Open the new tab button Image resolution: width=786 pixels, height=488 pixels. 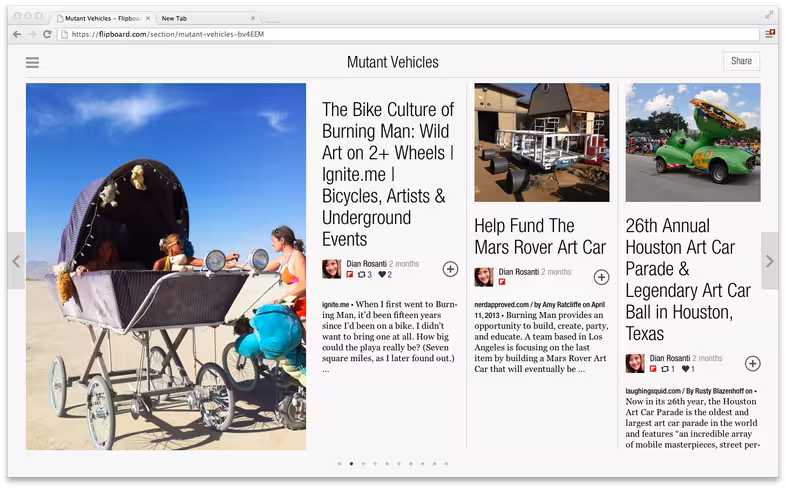pyautogui.click(x=271, y=20)
